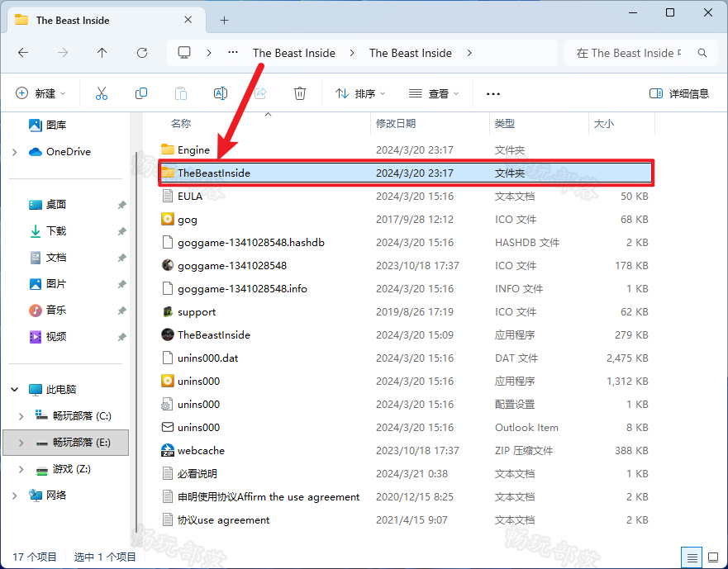
Task: Expand the C: drive node
Action: 21,416
